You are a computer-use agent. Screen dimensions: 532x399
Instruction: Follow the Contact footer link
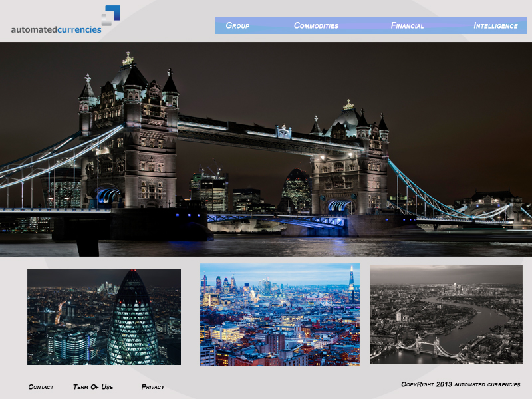click(x=41, y=387)
